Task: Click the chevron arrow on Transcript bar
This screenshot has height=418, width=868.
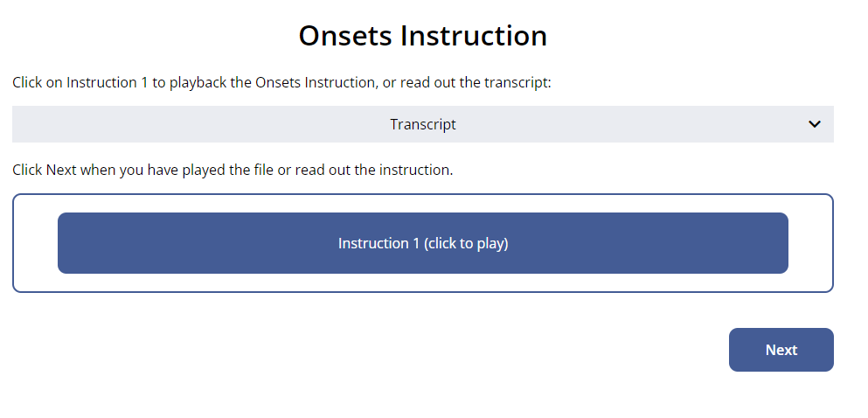Action: (x=815, y=124)
